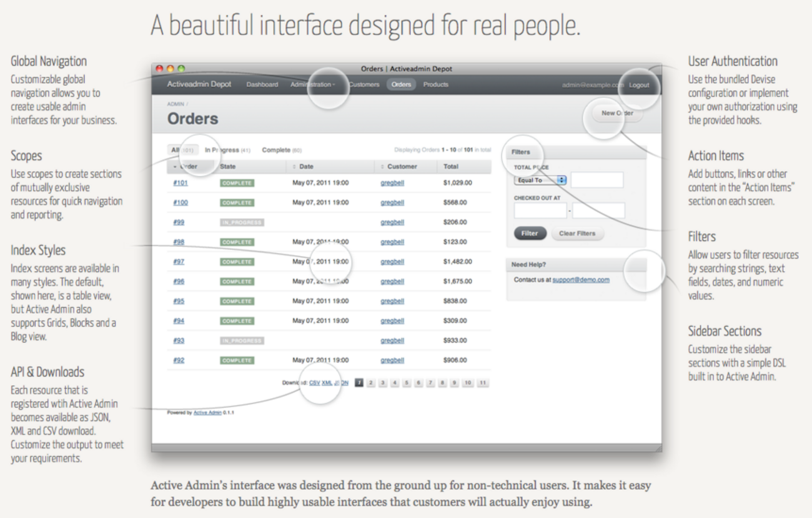The image size is (812, 518).
Task: Go to pagination page 4
Action: (x=395, y=383)
